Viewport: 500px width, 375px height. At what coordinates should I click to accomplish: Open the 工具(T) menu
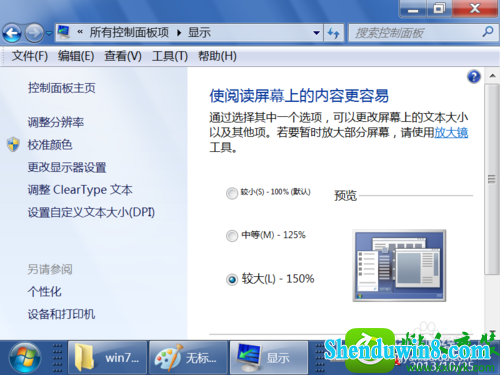pos(170,56)
